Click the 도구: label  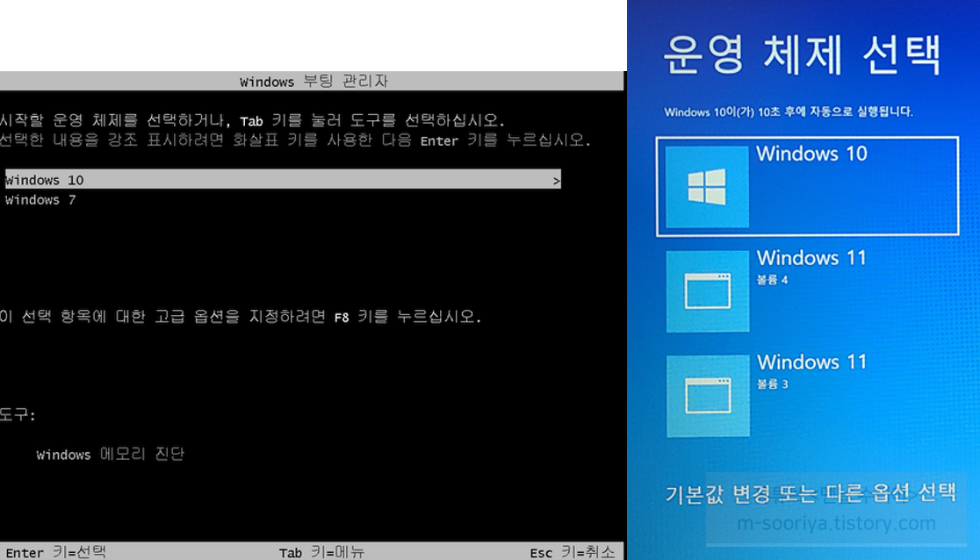click(x=18, y=414)
